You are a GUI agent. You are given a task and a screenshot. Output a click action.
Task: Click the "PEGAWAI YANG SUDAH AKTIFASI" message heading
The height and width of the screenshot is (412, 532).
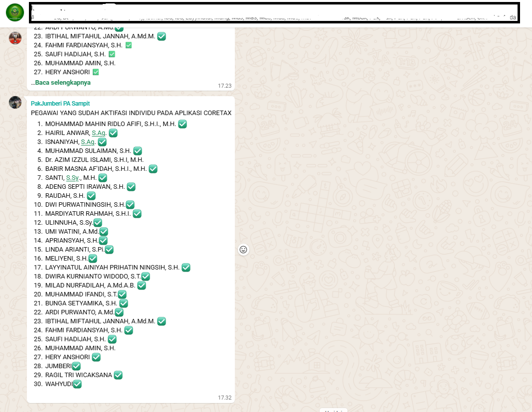[131, 113]
